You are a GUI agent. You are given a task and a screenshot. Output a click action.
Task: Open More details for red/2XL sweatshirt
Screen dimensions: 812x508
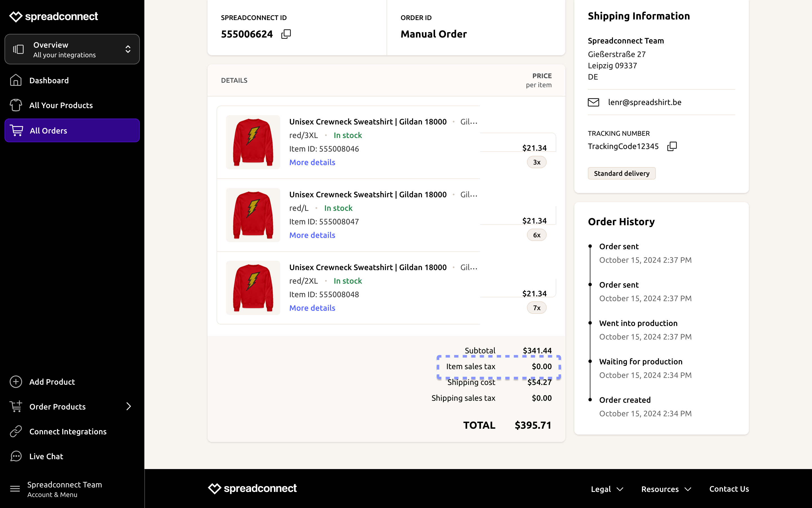click(x=312, y=308)
